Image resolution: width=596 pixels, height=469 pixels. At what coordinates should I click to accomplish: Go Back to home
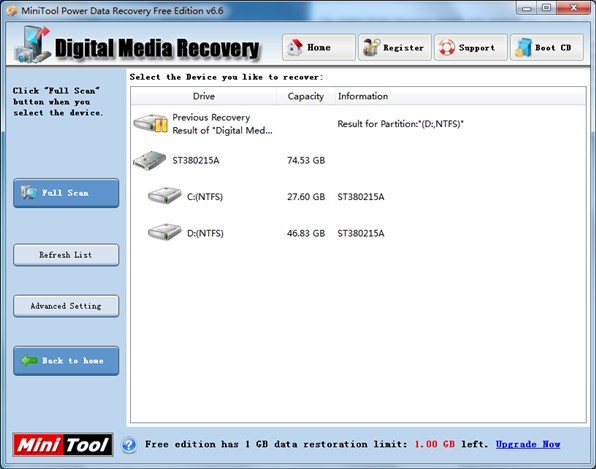66,361
